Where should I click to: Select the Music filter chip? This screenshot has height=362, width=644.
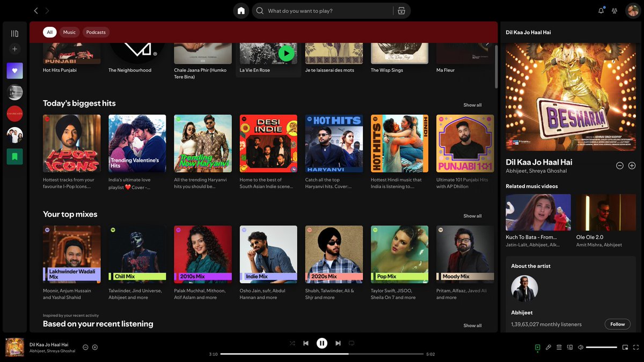tap(69, 32)
